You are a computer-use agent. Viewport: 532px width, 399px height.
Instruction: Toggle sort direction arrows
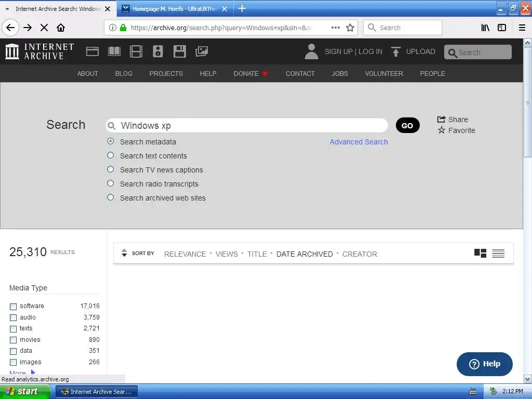pos(124,253)
